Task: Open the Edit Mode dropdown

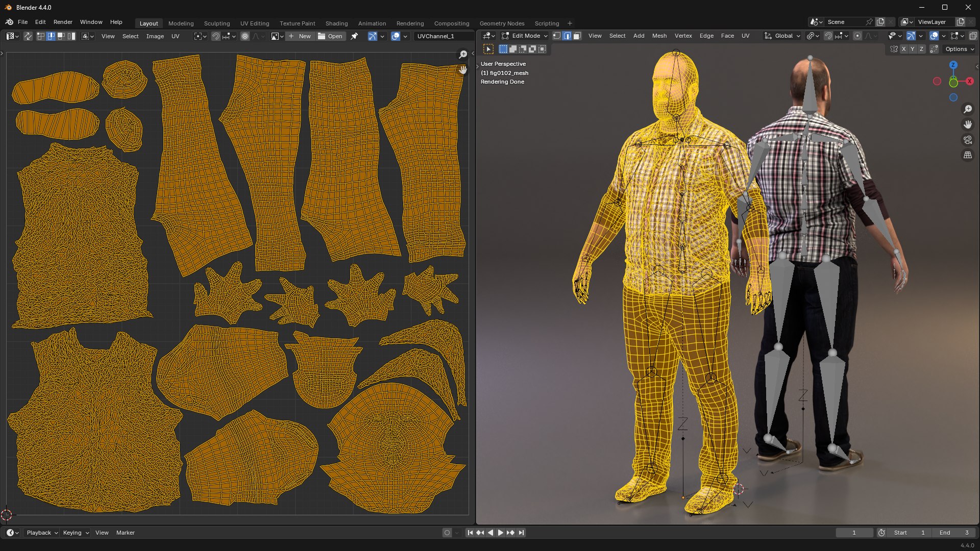Action: pos(524,36)
